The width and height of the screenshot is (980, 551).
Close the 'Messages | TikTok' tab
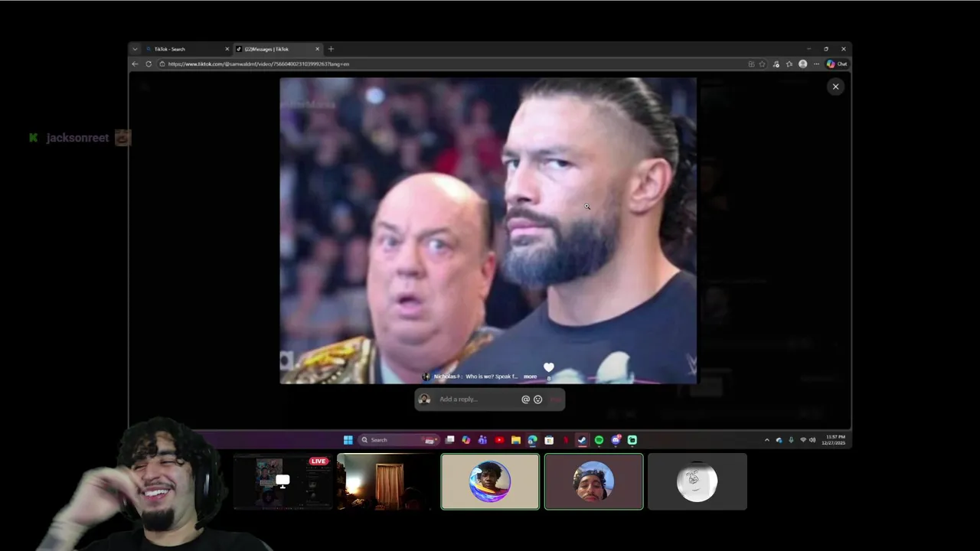pyautogui.click(x=317, y=49)
